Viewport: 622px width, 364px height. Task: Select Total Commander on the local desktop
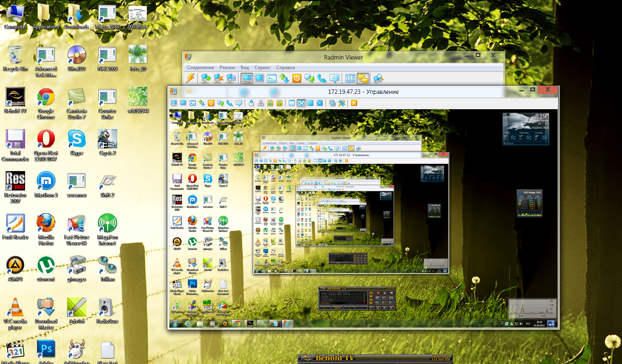coord(15,146)
